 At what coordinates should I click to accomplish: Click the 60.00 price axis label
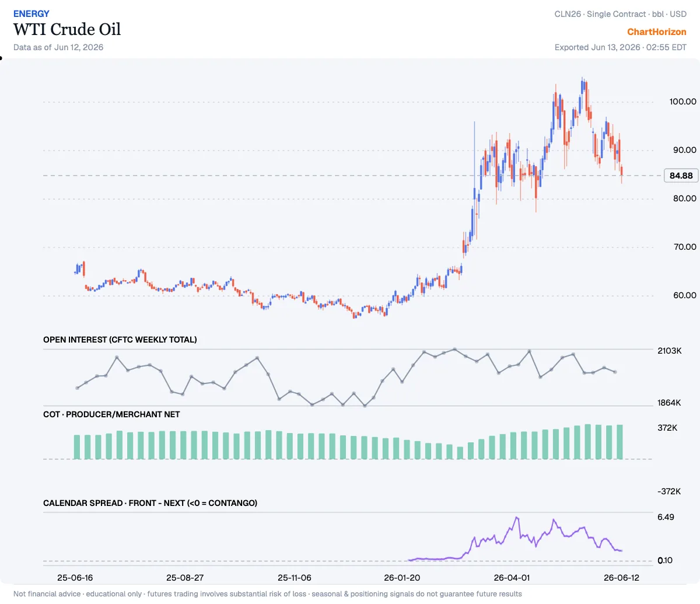click(685, 295)
